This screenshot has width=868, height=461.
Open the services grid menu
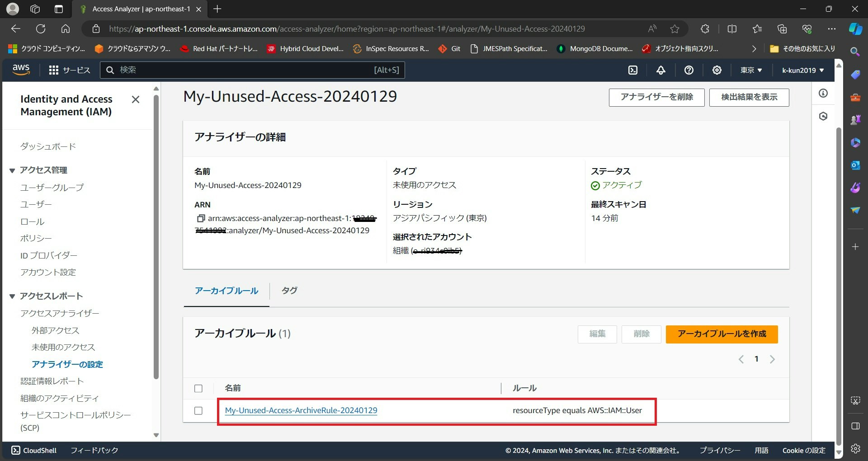pyautogui.click(x=69, y=70)
